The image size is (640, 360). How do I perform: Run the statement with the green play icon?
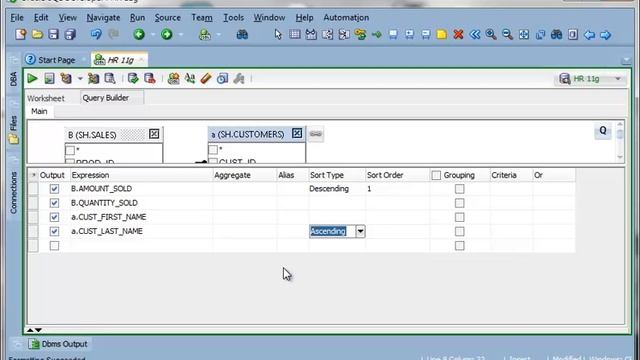pyautogui.click(x=32, y=78)
